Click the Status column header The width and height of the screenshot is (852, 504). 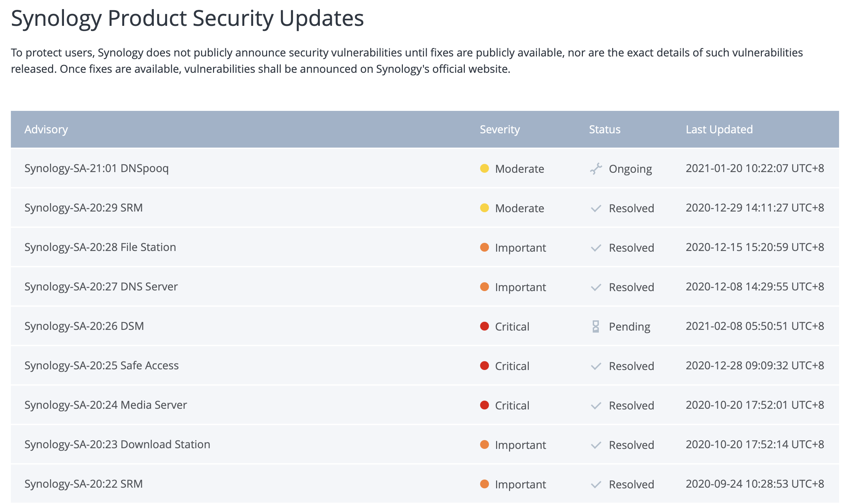pyautogui.click(x=605, y=130)
